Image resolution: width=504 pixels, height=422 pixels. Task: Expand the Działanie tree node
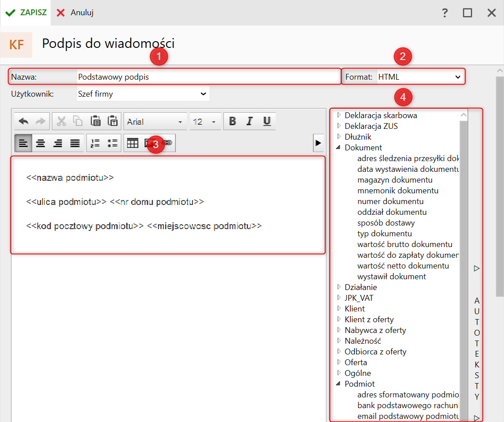tap(339, 287)
